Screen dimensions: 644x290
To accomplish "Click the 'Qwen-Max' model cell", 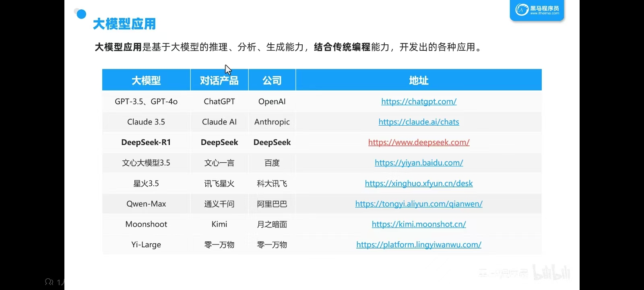I will click(x=146, y=204).
